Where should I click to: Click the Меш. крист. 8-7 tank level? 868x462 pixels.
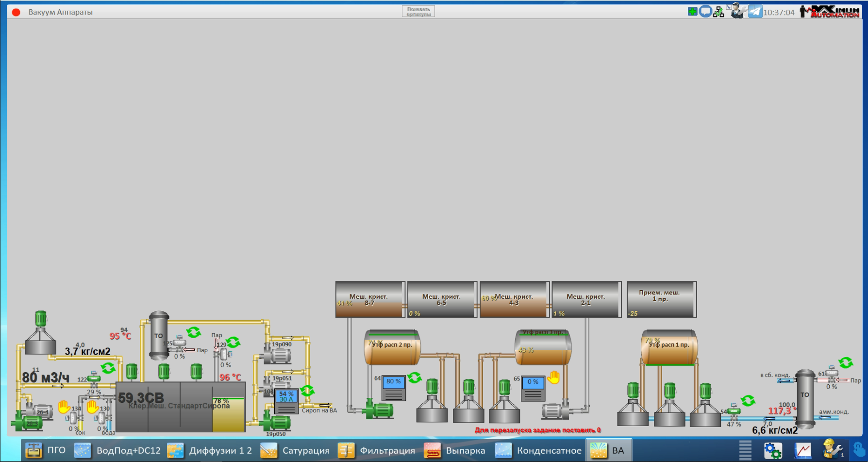370,300
